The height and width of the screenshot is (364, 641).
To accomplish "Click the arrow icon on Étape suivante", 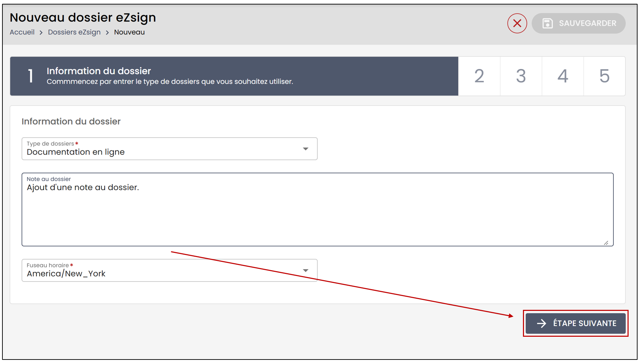I will (542, 323).
